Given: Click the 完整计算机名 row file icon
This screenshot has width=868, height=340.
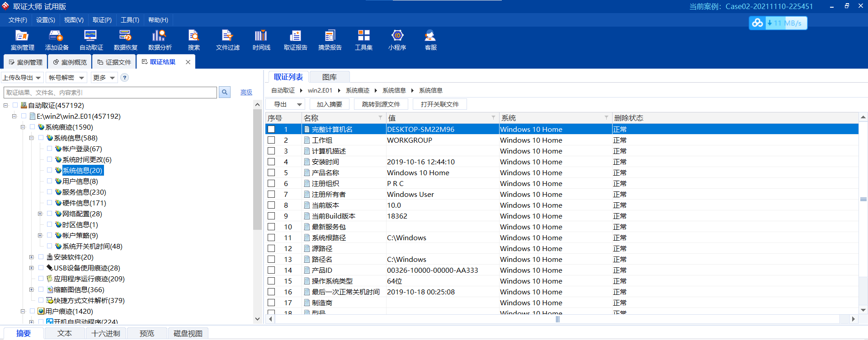Looking at the screenshot, I should pos(307,130).
